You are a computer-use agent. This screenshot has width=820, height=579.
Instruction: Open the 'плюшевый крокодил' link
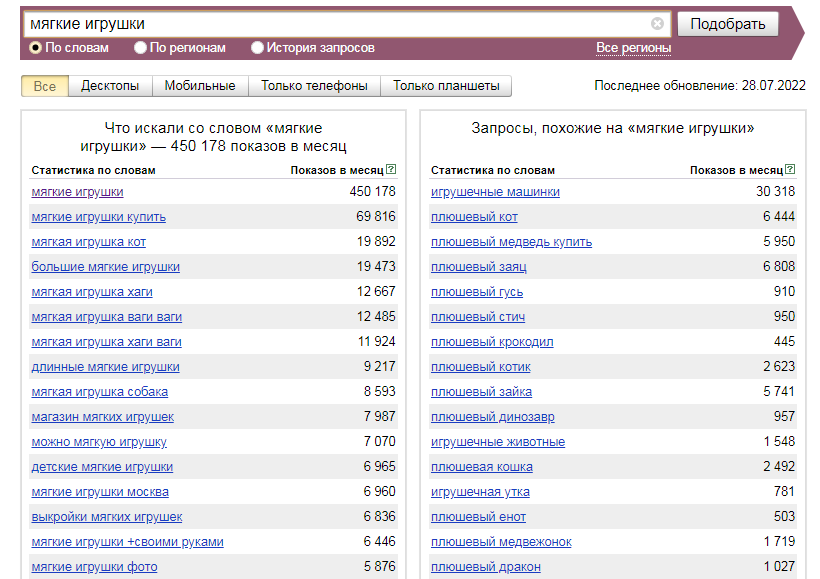point(492,342)
